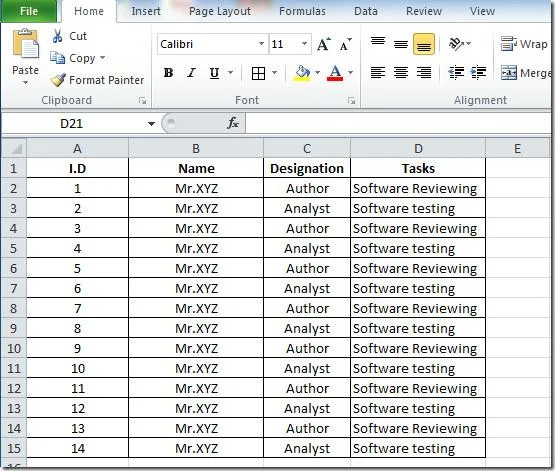The height and width of the screenshot is (471, 555).
Task: Select the Tasks header cell D1
Action: point(418,168)
